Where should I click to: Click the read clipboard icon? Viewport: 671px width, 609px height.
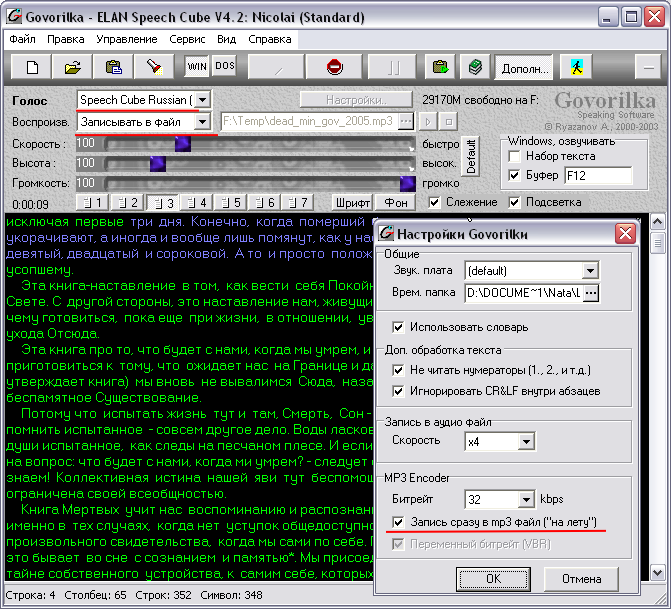439,67
